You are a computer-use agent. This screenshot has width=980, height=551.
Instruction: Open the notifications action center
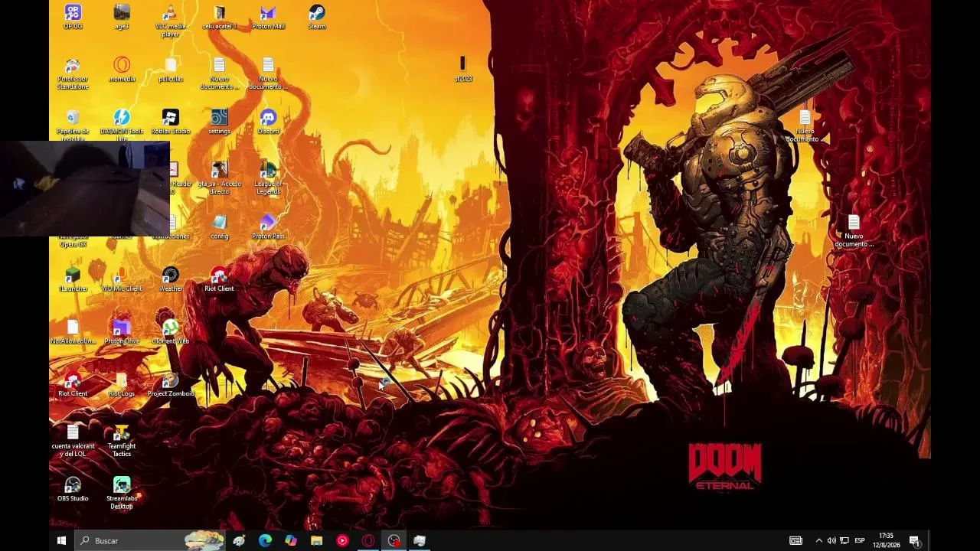click(x=914, y=540)
